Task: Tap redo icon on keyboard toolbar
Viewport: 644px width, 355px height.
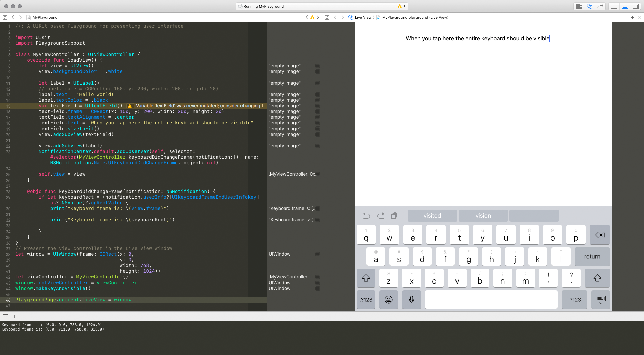Action: pos(381,216)
